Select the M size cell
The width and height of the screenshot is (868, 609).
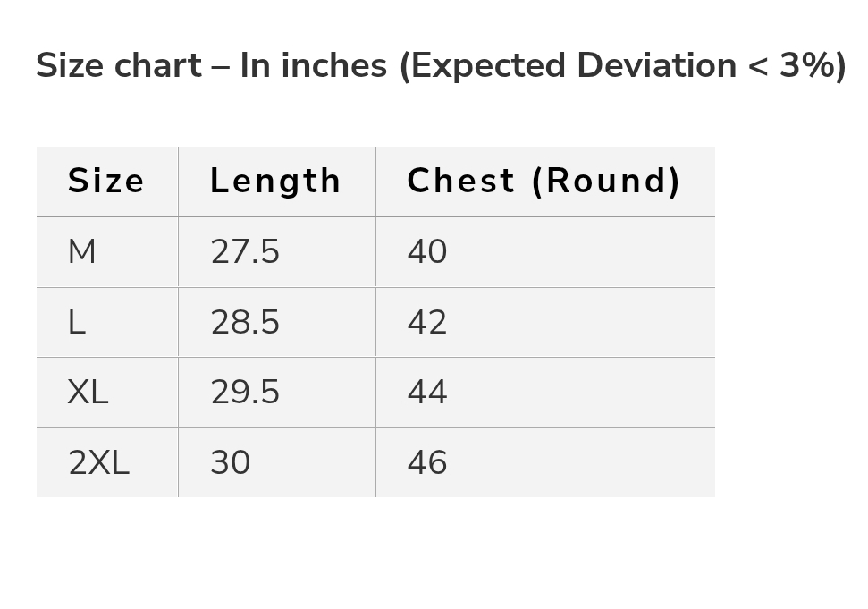pos(81,252)
